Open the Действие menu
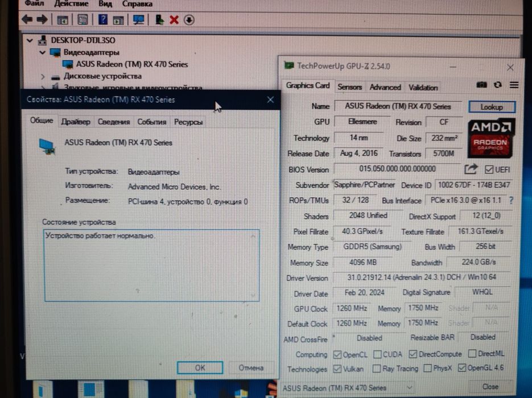Viewport: 532px width, 398px height. point(71,4)
